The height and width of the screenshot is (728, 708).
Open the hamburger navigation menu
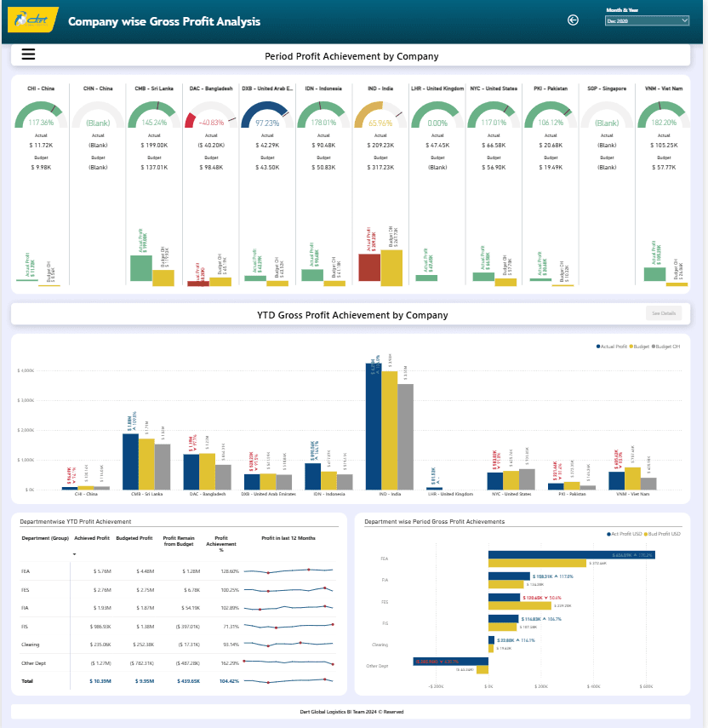tap(28, 54)
